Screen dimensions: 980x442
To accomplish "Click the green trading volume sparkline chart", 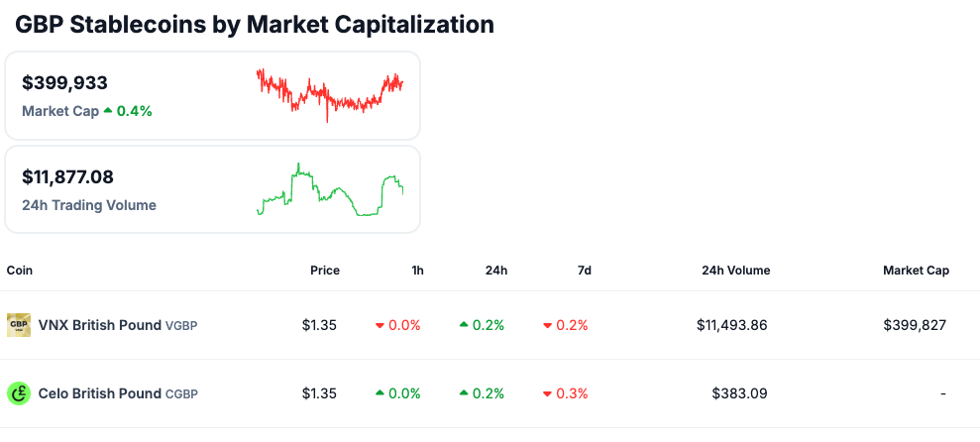I will click(329, 190).
